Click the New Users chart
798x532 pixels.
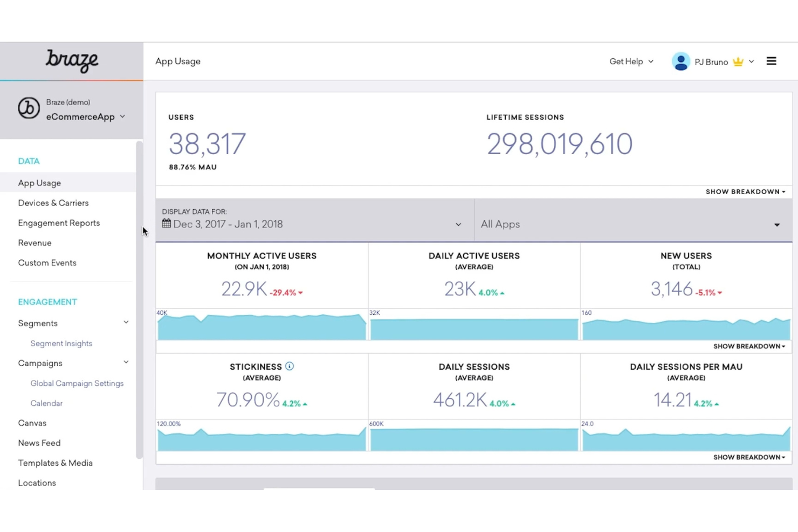click(686, 328)
